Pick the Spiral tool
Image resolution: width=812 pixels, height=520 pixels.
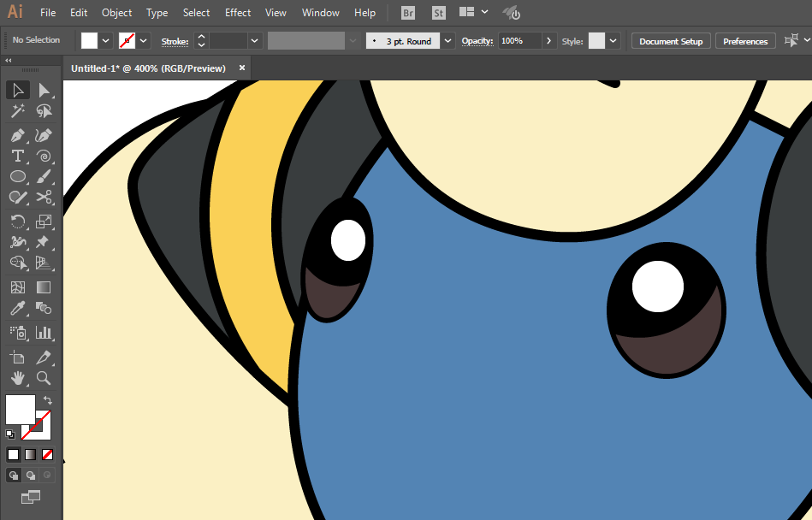tap(44, 156)
